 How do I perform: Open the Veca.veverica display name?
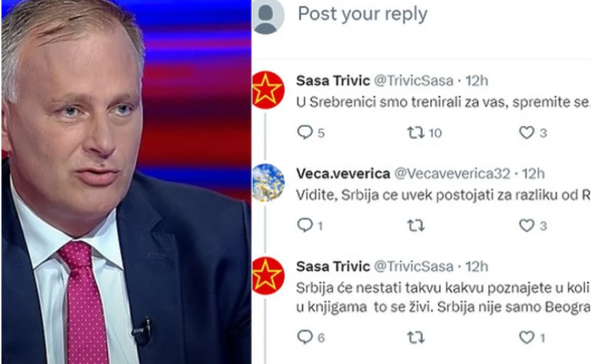click(x=343, y=173)
